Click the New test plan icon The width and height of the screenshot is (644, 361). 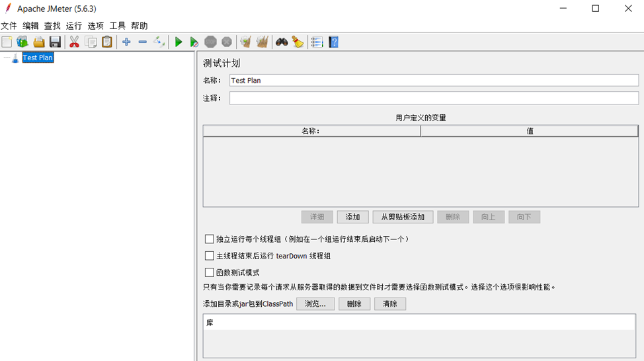click(x=7, y=42)
